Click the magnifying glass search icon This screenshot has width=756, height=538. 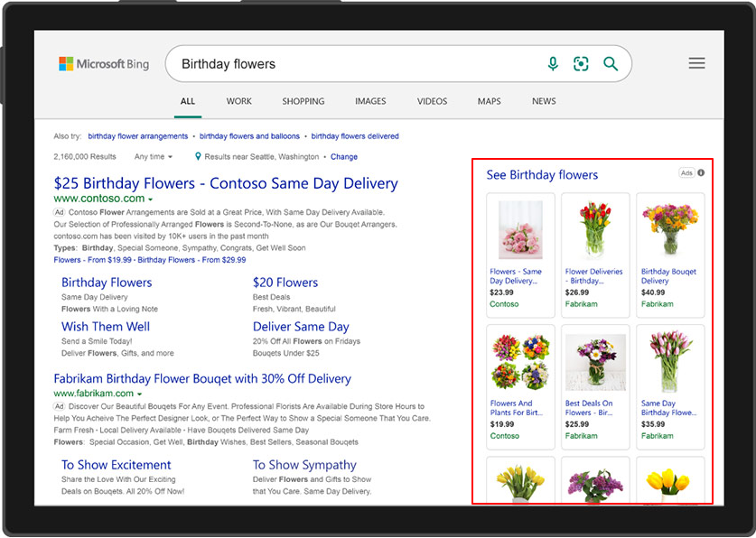pyautogui.click(x=611, y=64)
